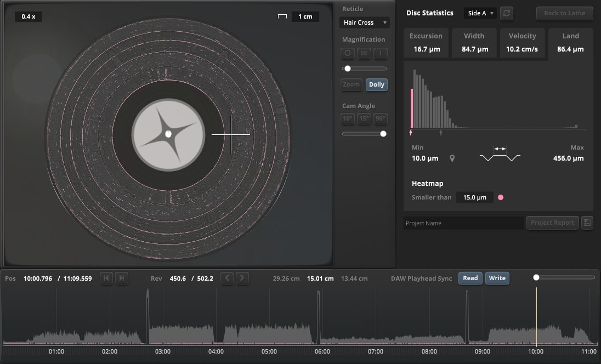Expand the Side A selector
Image resolution: width=601 pixels, height=364 pixels.
coord(480,13)
